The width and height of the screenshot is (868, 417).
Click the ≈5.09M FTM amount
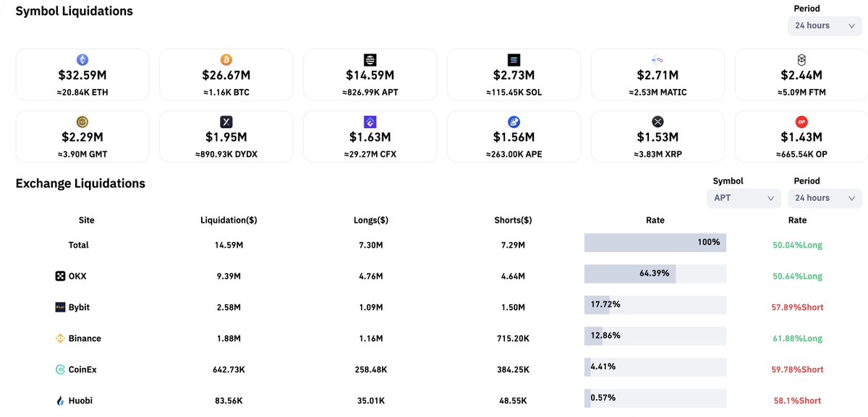tap(801, 93)
